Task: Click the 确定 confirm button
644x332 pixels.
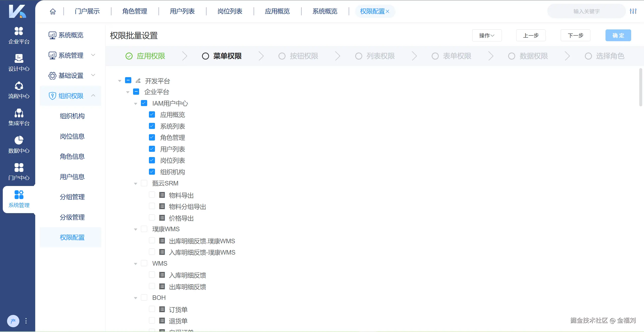Action: tap(618, 35)
